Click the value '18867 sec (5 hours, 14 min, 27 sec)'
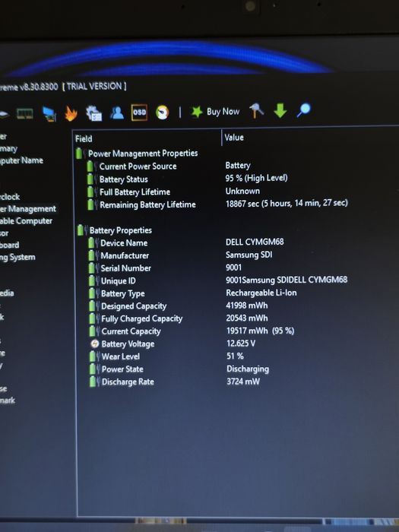 (x=287, y=203)
